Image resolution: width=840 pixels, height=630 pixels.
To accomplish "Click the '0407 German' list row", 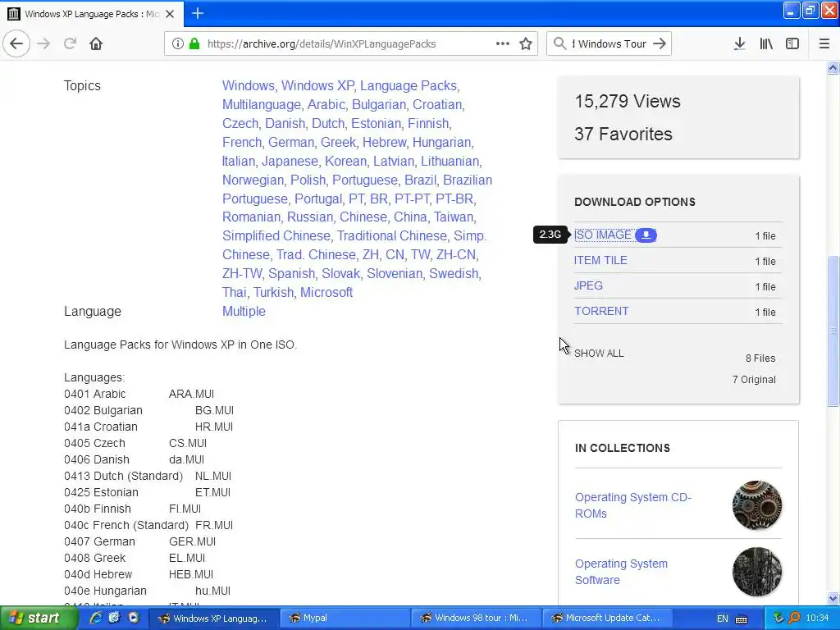I will [139, 541].
